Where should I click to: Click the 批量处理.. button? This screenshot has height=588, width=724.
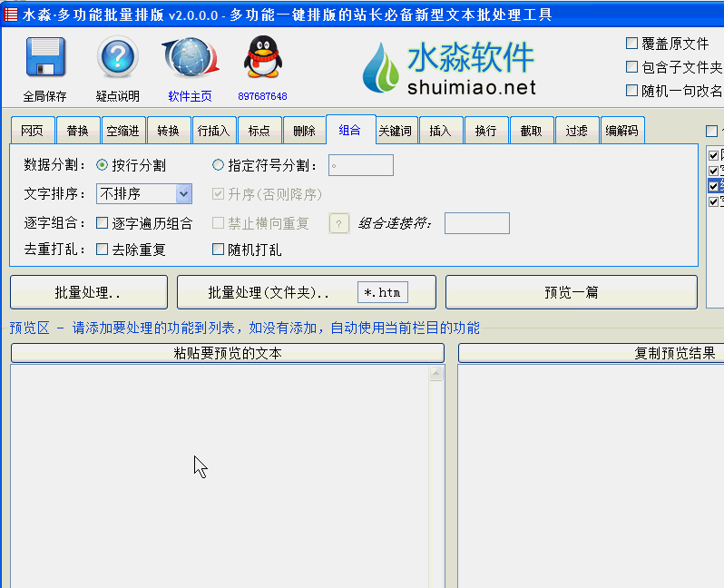(x=88, y=292)
